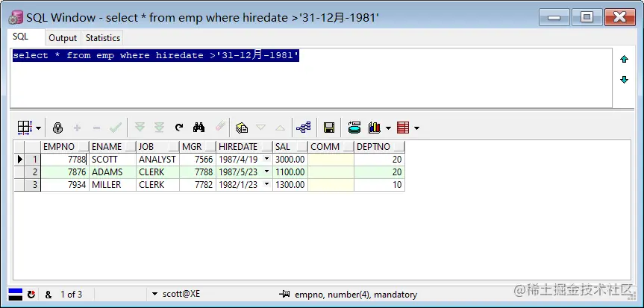Click the minus delete record icon
This screenshot has width=644, height=308.
pyautogui.click(x=96, y=128)
